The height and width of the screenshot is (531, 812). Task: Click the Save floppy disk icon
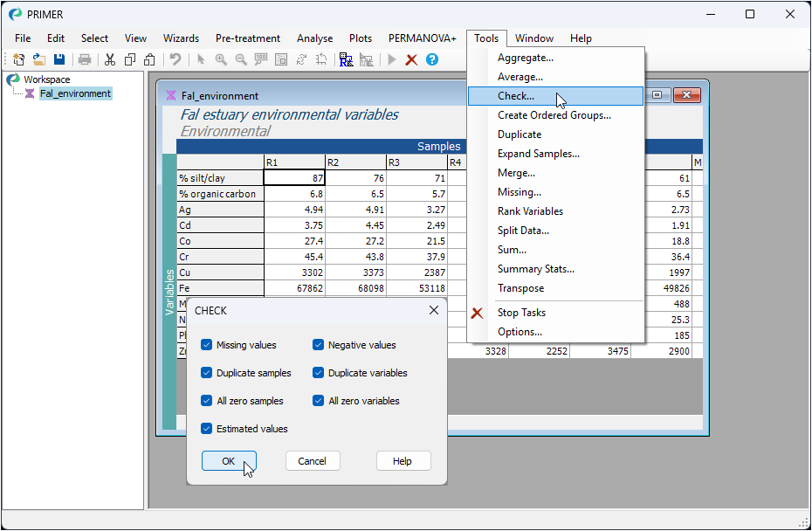tap(59, 59)
